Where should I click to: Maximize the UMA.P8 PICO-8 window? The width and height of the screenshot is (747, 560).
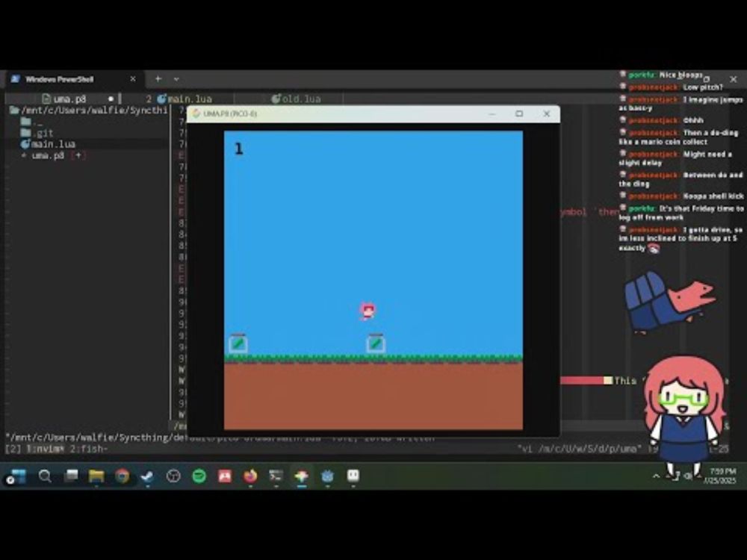pyautogui.click(x=519, y=113)
